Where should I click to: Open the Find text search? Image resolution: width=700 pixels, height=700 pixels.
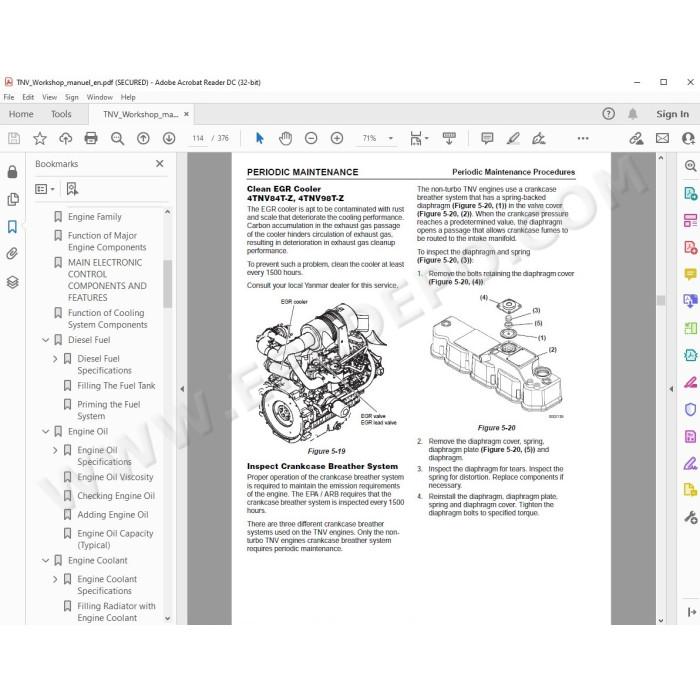point(117,138)
